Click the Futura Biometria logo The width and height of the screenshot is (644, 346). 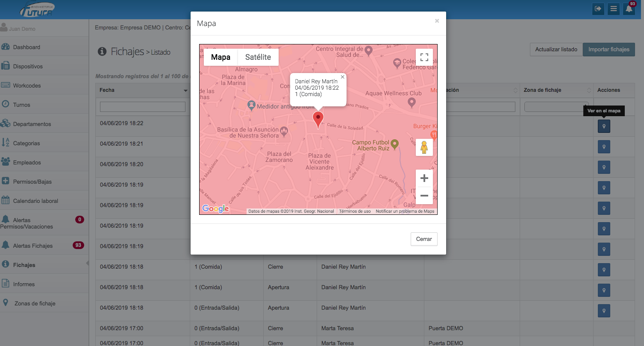[x=37, y=9]
